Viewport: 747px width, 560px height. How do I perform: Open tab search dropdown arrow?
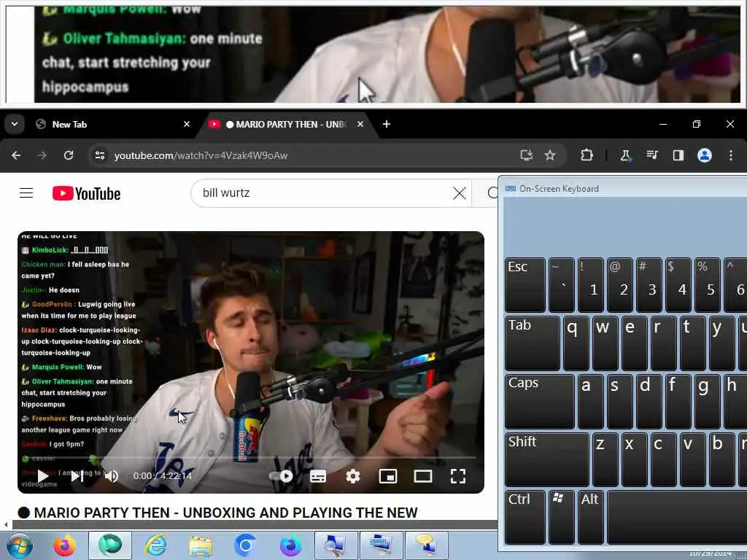[x=15, y=124]
